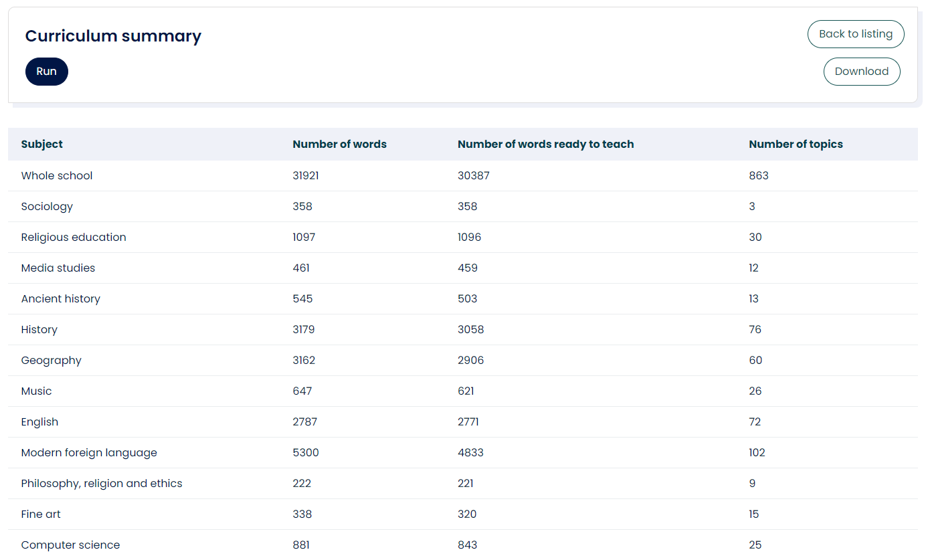Click the Number of words header
The image size is (926, 560).
pyautogui.click(x=339, y=144)
